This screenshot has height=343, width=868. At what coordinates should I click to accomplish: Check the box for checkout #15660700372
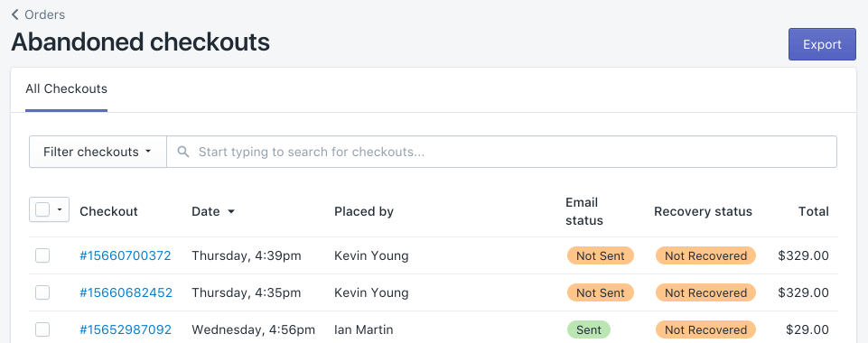click(42, 255)
